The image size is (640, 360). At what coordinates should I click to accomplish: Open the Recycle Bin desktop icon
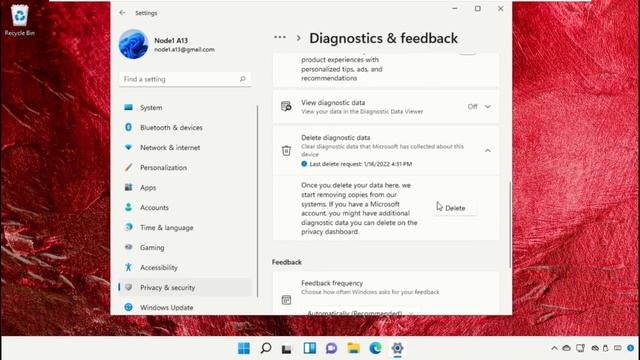(20, 20)
